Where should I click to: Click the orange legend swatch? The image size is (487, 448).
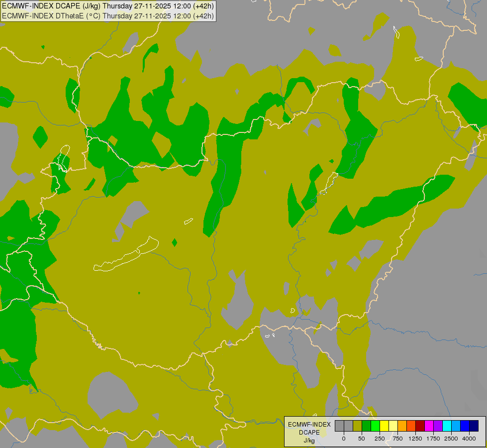pyautogui.click(x=402, y=426)
